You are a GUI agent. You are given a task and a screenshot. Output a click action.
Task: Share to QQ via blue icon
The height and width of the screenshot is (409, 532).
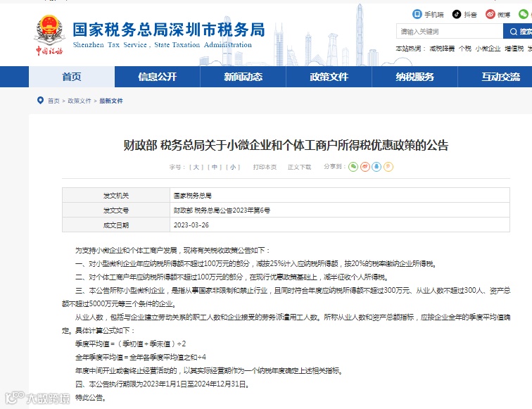[x=376, y=167]
